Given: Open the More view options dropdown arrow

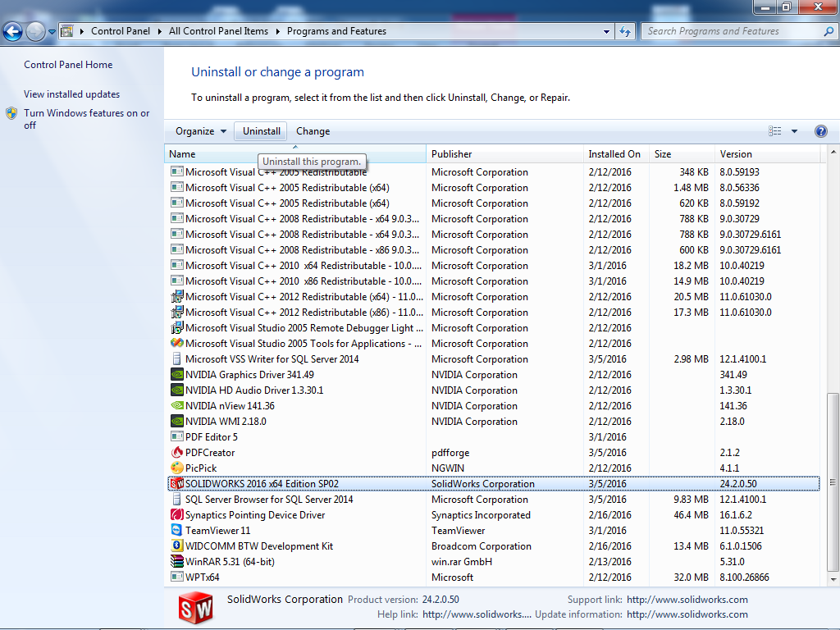Looking at the screenshot, I should (794, 131).
